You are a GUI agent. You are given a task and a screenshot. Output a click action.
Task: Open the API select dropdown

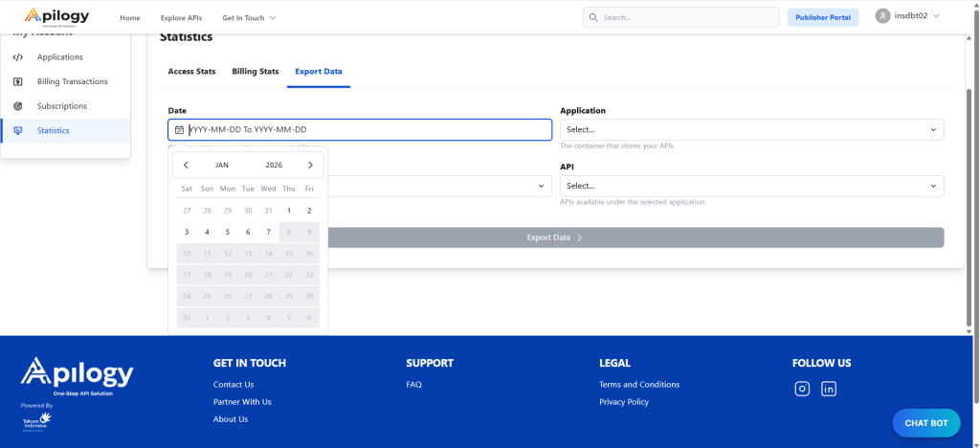click(751, 186)
